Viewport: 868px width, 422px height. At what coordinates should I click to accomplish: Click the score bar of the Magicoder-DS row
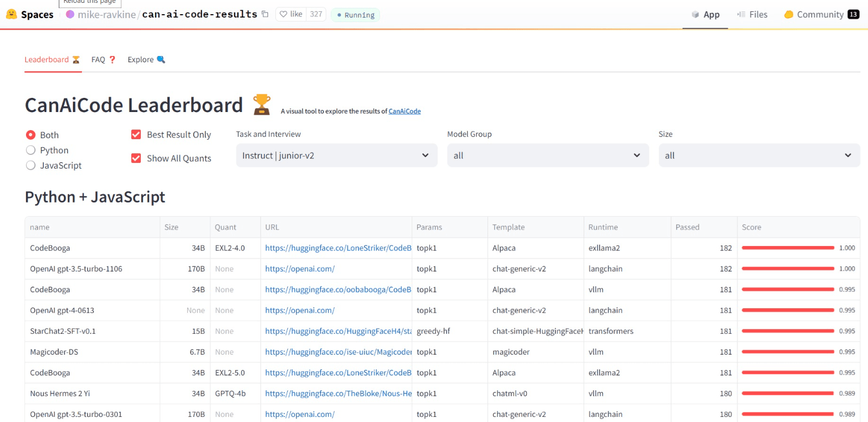(x=788, y=352)
